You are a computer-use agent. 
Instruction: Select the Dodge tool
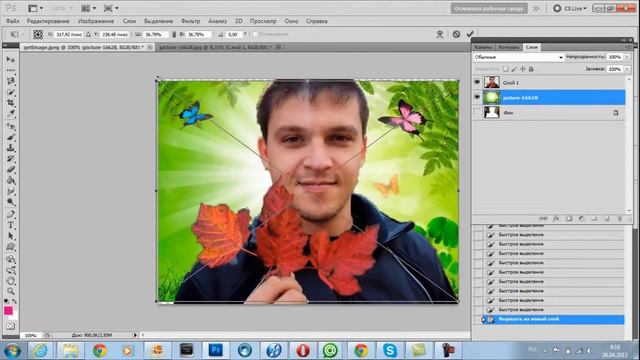coord(11,202)
